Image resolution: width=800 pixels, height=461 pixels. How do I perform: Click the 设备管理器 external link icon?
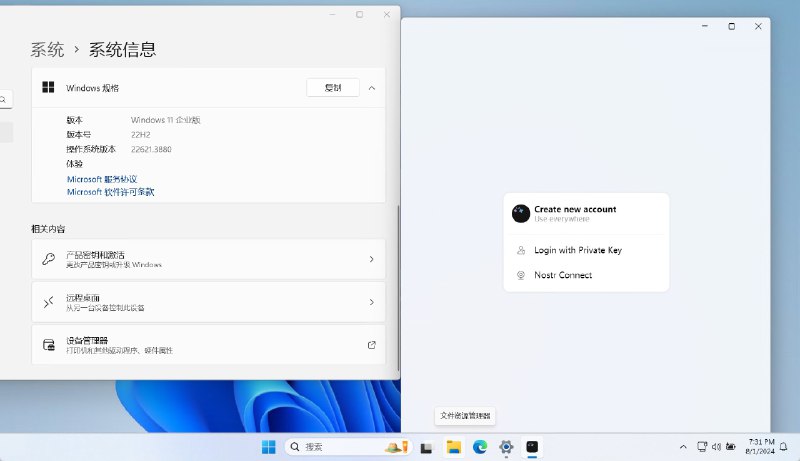point(371,345)
